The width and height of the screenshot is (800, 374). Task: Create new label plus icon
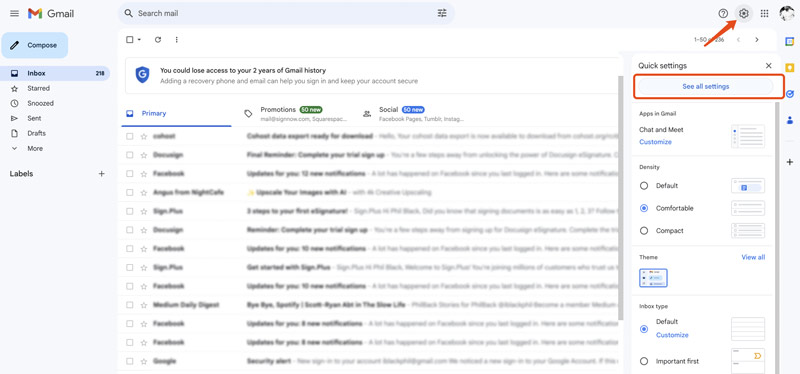tap(102, 173)
